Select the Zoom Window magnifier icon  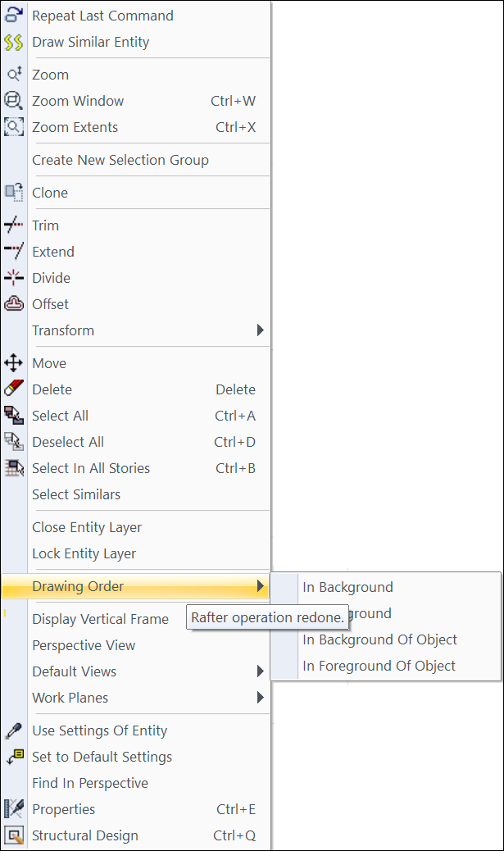(13, 101)
